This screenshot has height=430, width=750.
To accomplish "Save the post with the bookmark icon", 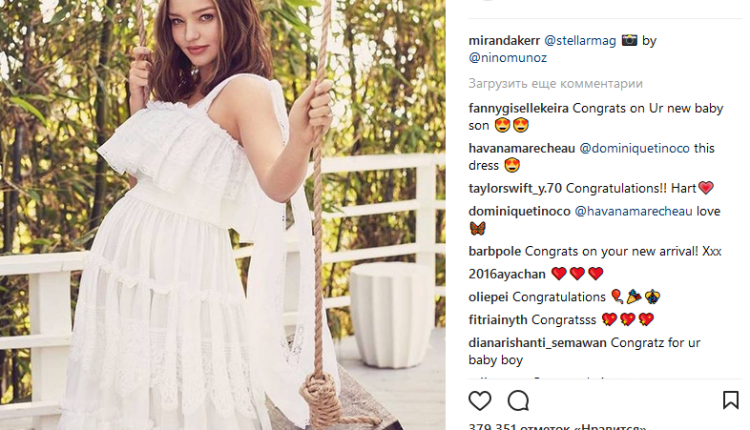I will (730, 400).
